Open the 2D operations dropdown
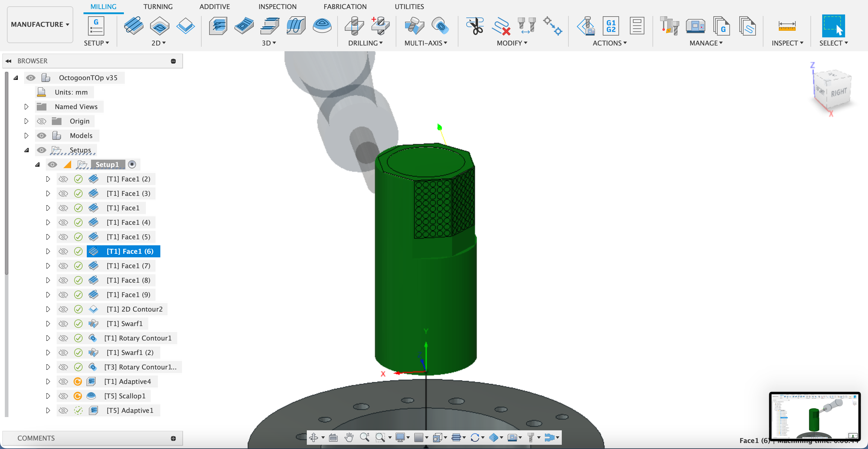The image size is (868, 449). click(158, 43)
